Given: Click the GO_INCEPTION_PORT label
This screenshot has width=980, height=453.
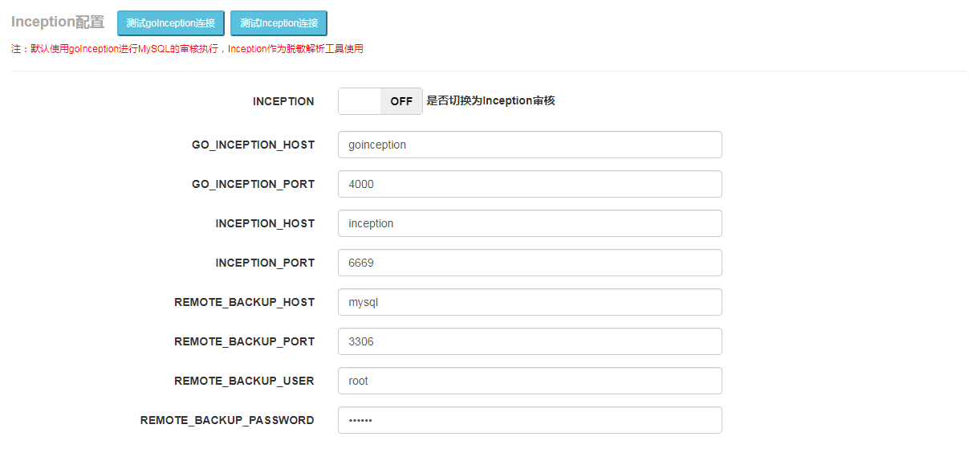Looking at the screenshot, I should (253, 184).
